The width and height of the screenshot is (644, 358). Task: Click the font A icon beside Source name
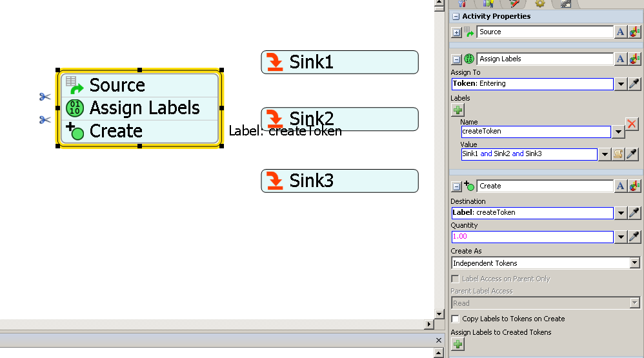(620, 32)
